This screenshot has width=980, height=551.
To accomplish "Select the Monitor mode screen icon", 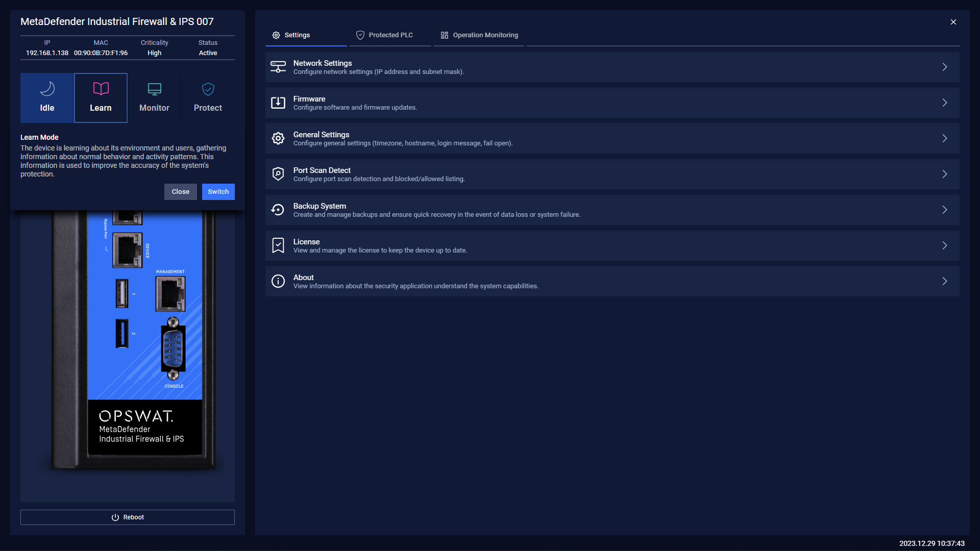I will 154,89.
